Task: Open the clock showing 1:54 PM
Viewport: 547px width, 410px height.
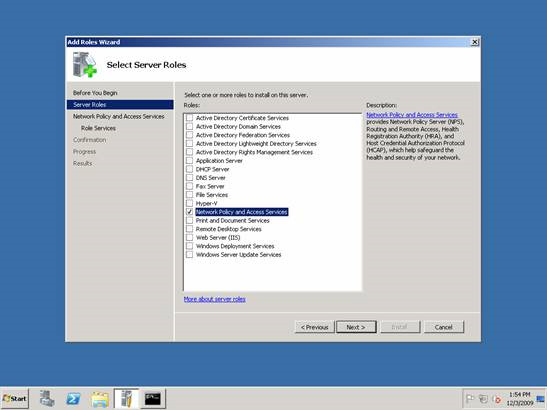Action: (519, 398)
